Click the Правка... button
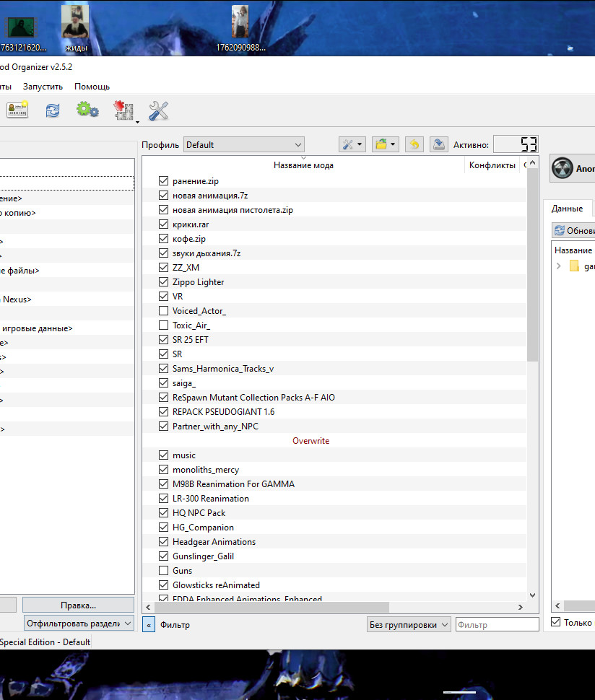The width and height of the screenshot is (595, 700). pos(78,605)
